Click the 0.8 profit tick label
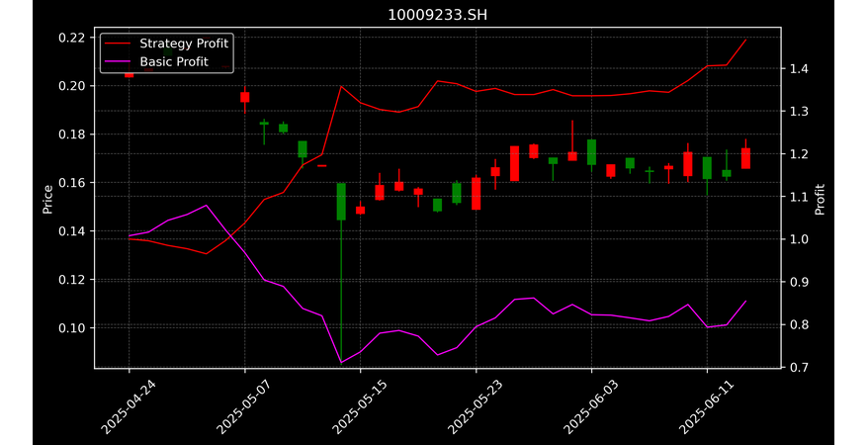The height and width of the screenshot is (445, 868). pos(798,325)
